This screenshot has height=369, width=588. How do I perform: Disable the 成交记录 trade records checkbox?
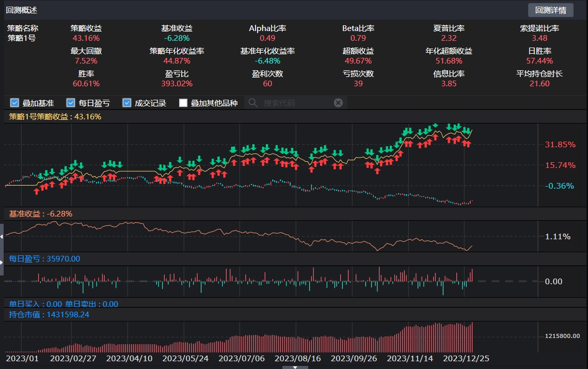[127, 103]
